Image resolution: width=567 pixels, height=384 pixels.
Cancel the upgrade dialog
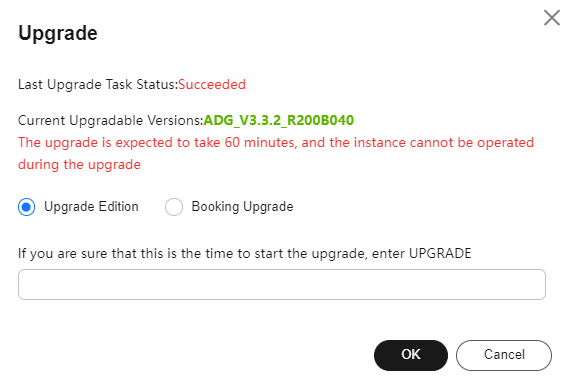click(x=504, y=355)
